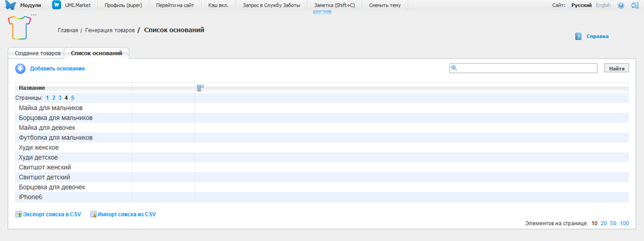Image resolution: width=644 pixels, height=241 pixels.
Task: Click Импорт списка из CSV link
Action: point(127,214)
